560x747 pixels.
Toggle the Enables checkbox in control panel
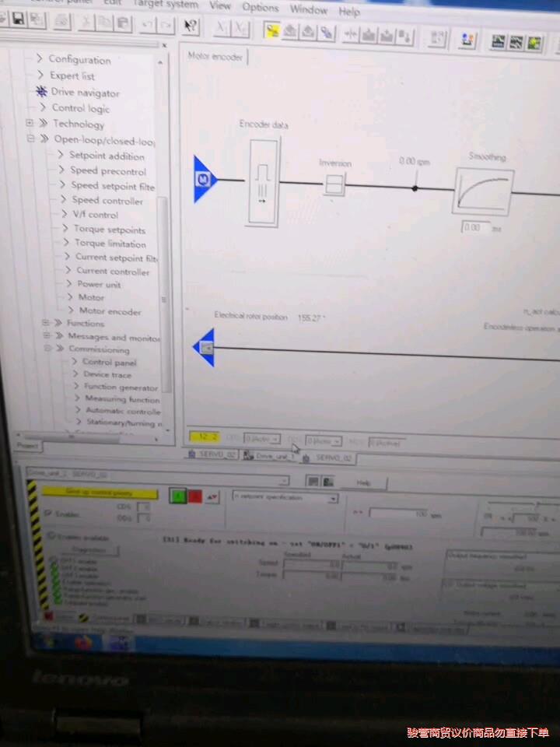click(x=48, y=514)
